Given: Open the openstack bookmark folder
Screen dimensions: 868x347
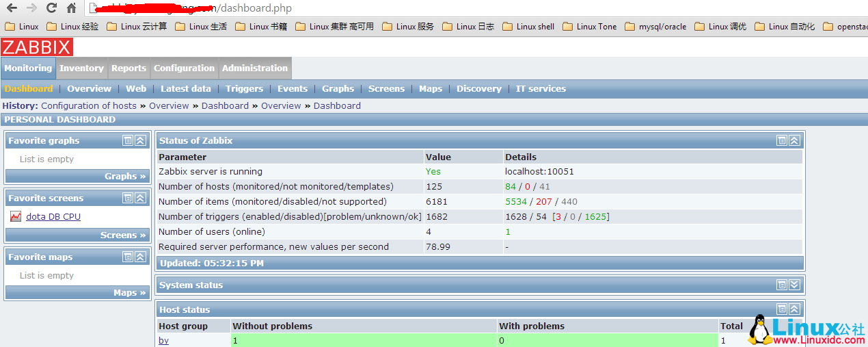Looking at the screenshot, I should click(x=845, y=27).
